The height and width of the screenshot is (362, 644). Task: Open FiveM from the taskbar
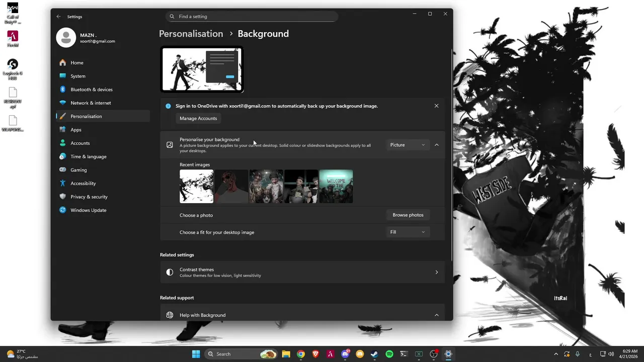pyautogui.click(x=330, y=354)
